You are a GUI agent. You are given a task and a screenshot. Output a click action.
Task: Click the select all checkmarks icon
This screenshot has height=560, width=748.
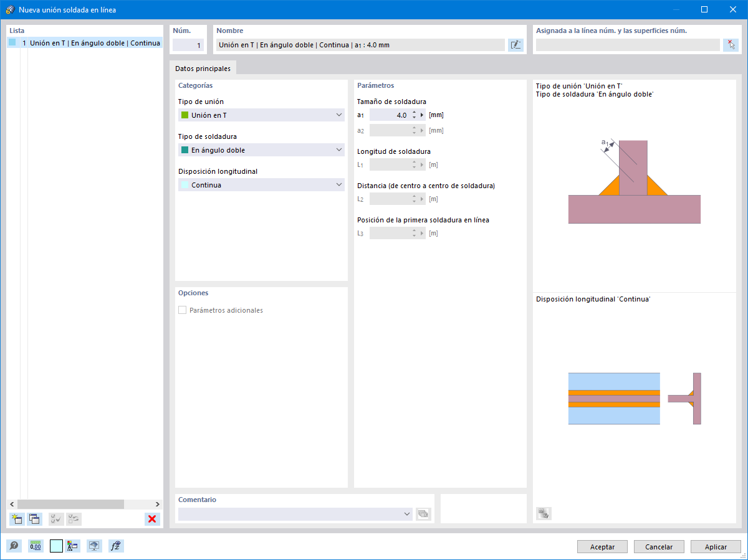[56, 519]
